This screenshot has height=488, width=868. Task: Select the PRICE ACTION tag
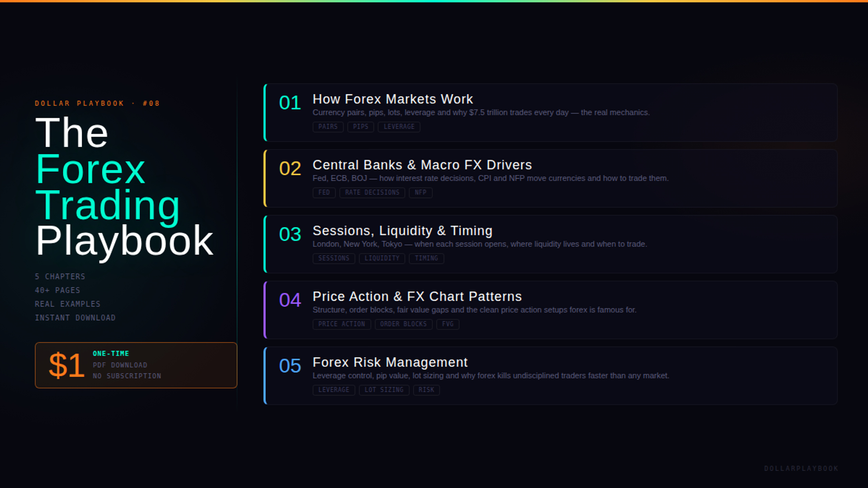click(x=341, y=324)
